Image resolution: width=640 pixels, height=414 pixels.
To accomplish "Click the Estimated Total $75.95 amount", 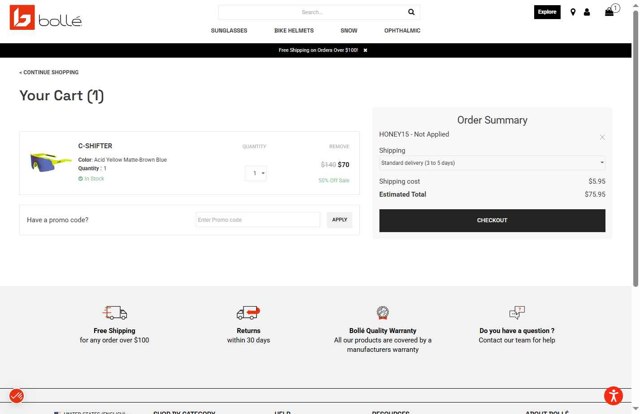I will pyautogui.click(x=595, y=194).
